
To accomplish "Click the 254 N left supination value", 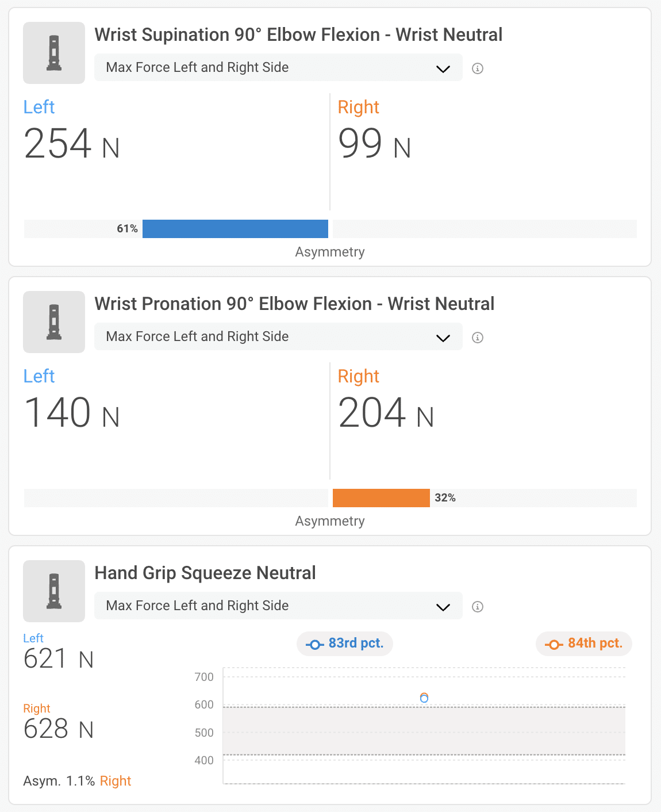I will pyautogui.click(x=72, y=144).
